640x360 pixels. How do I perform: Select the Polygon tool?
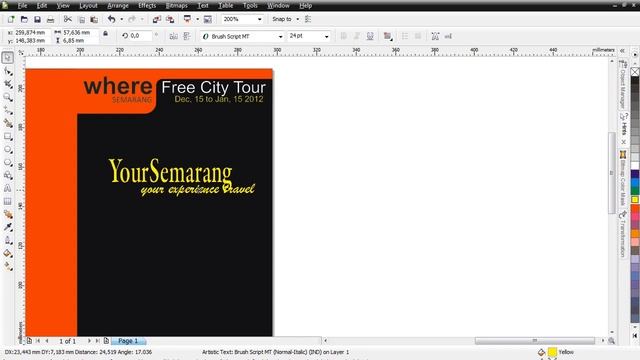[x=8, y=162]
